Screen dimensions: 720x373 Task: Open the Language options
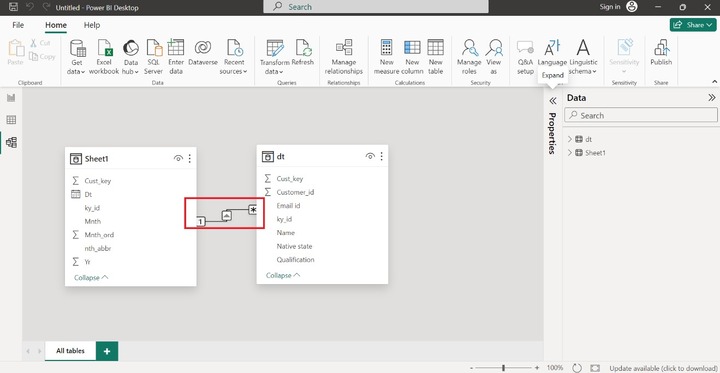click(x=552, y=52)
